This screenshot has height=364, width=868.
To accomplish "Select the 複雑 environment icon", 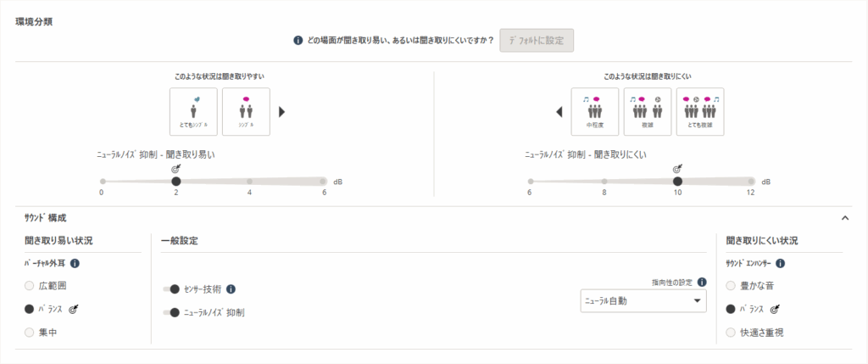I will pos(648,111).
